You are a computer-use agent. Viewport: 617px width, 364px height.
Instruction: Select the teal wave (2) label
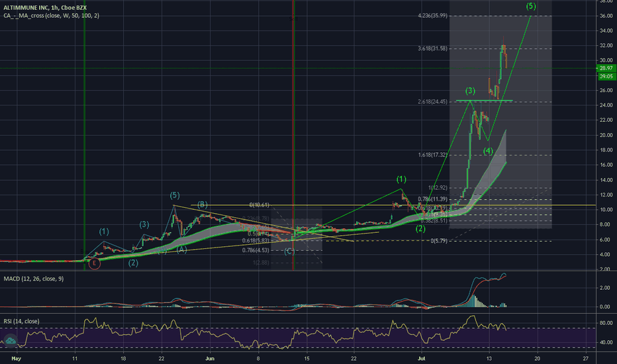[x=133, y=263]
